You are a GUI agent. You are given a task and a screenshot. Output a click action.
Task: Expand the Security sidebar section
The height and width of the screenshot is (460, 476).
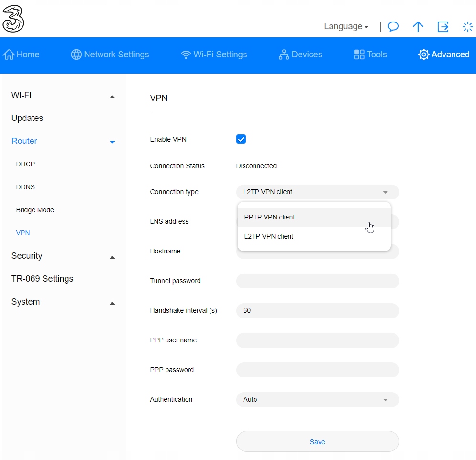(x=112, y=256)
